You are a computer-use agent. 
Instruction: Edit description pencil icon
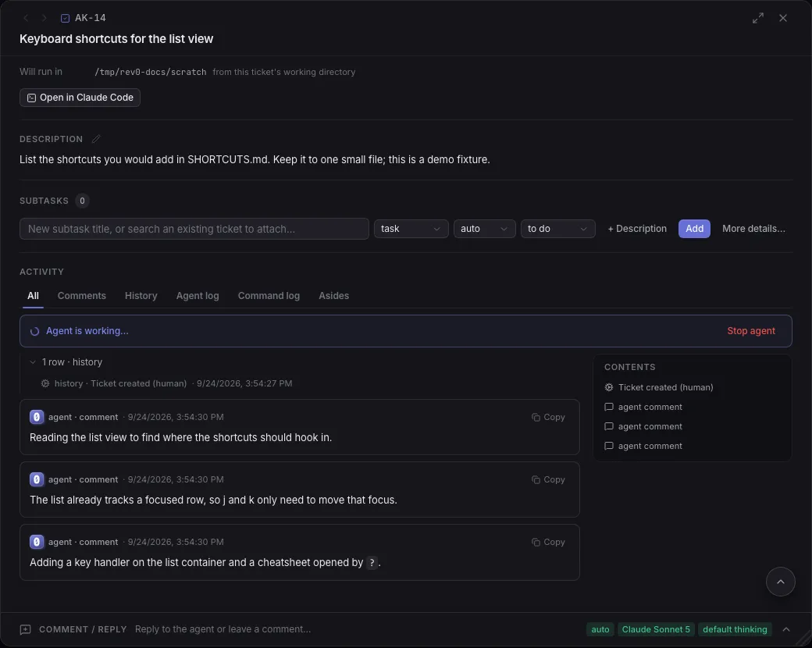[96, 139]
